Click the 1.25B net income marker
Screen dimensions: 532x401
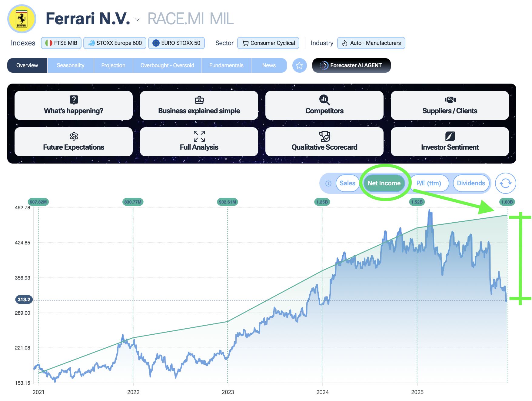[322, 202]
